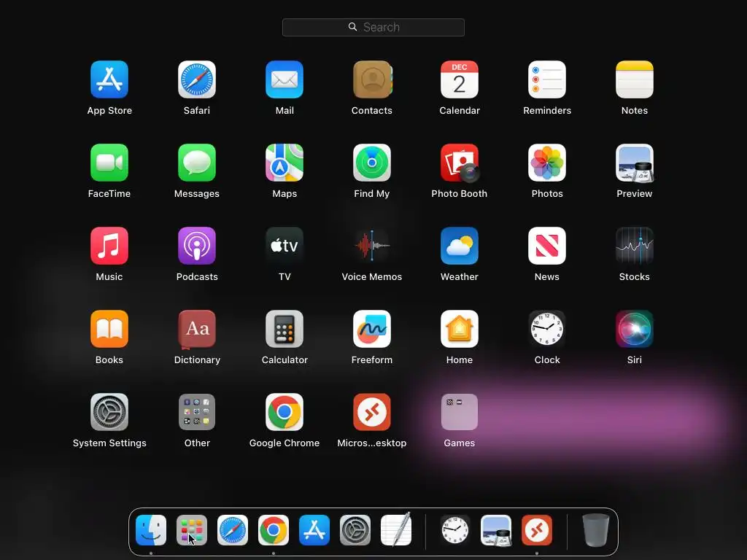Open Safari from the Dock
The image size is (747, 560).
point(233,530)
